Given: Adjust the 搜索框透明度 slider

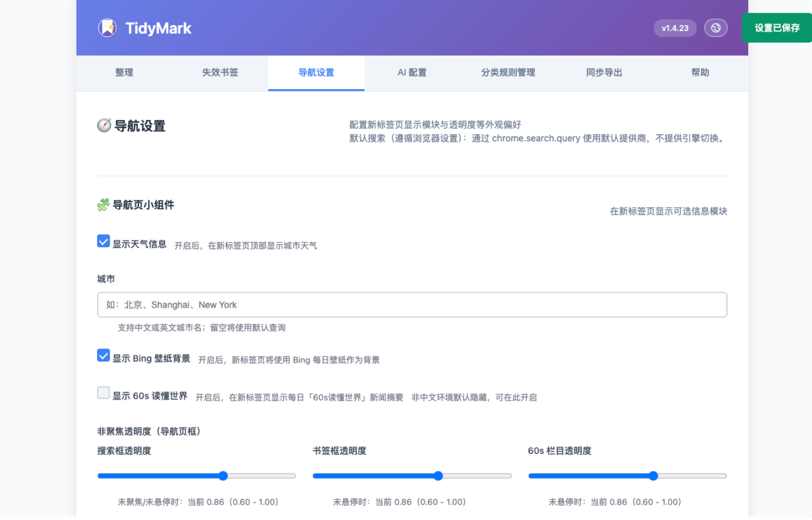Looking at the screenshot, I should click(222, 476).
